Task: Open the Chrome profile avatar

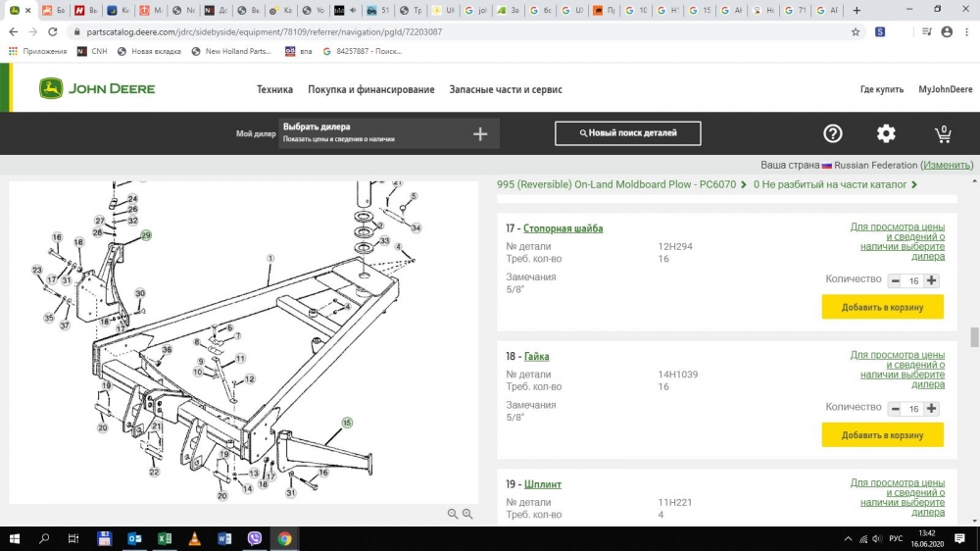Action: (947, 32)
